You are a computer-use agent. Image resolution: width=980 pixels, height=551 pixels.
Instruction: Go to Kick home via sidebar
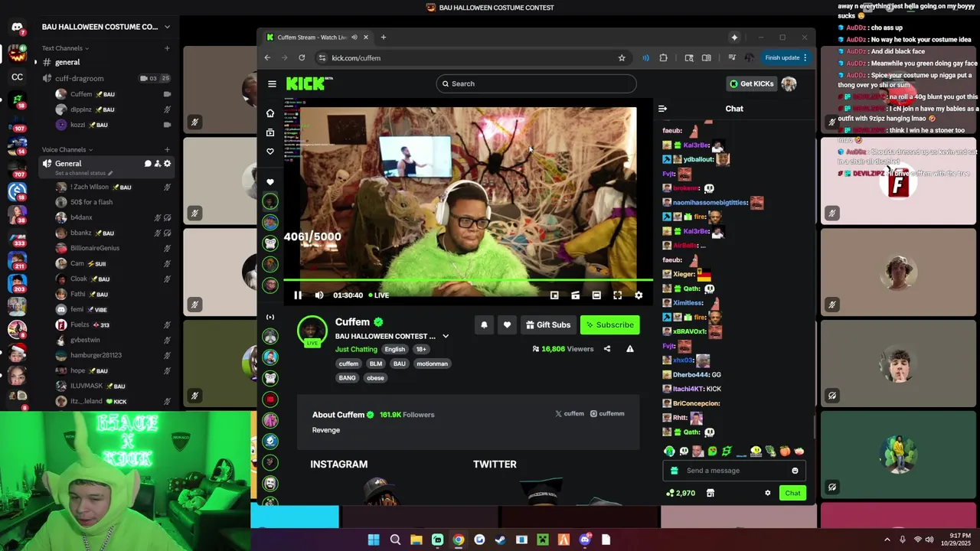point(269,113)
